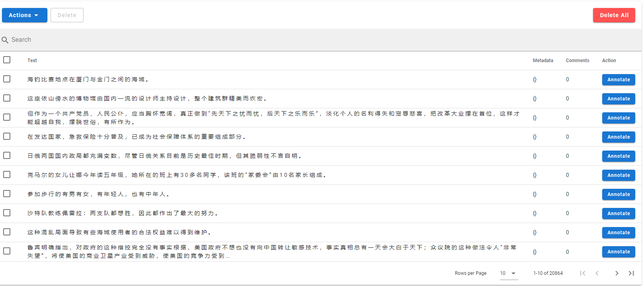Tick the row starting with 日俄两国
The height and width of the screenshot is (288, 644).
click(7, 155)
